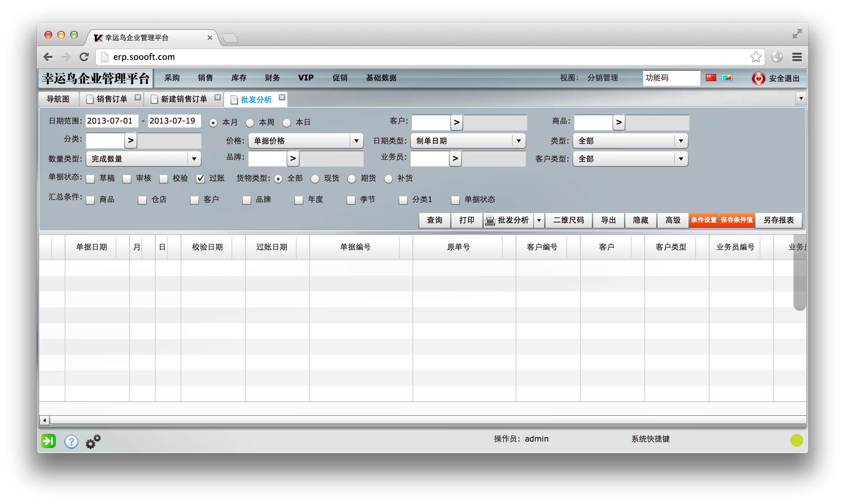Click the 功能码 input field
This screenshot has height=504, width=845.
pyautogui.click(x=671, y=78)
